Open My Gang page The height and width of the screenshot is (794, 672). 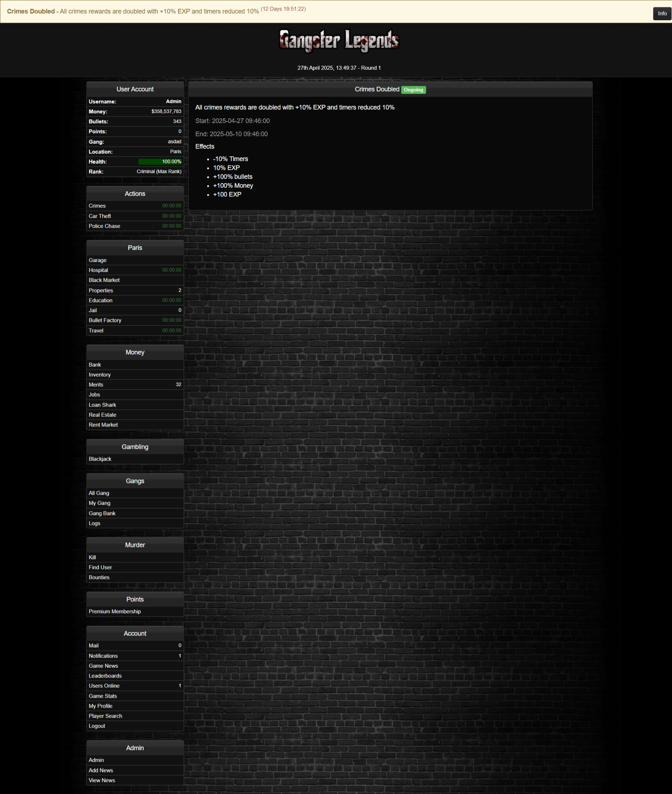click(100, 503)
